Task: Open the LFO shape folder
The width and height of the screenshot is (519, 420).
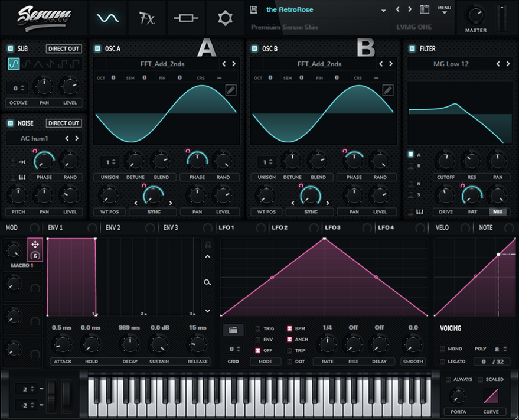Action: (x=233, y=330)
